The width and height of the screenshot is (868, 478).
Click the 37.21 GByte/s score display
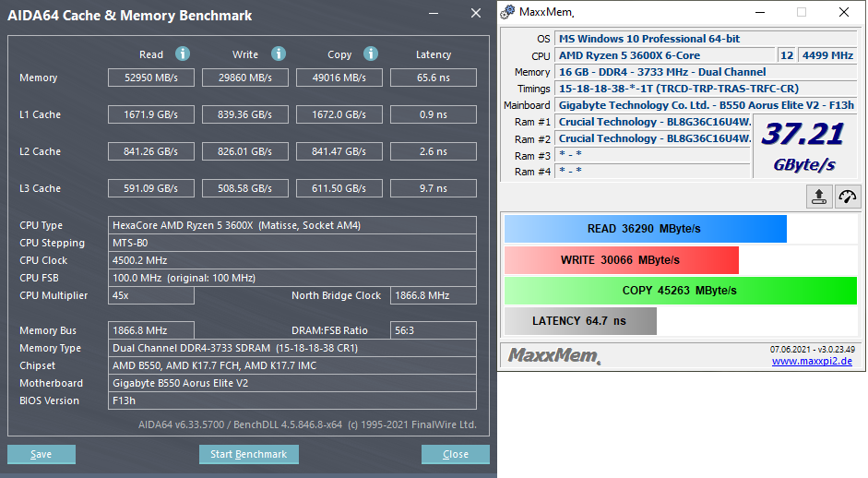pyautogui.click(x=803, y=148)
